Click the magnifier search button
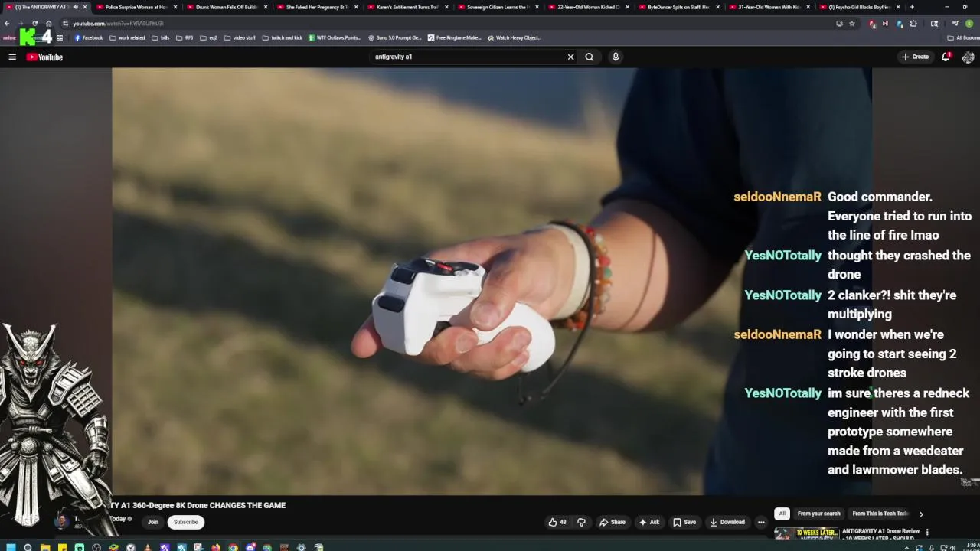980x551 pixels. tap(590, 57)
